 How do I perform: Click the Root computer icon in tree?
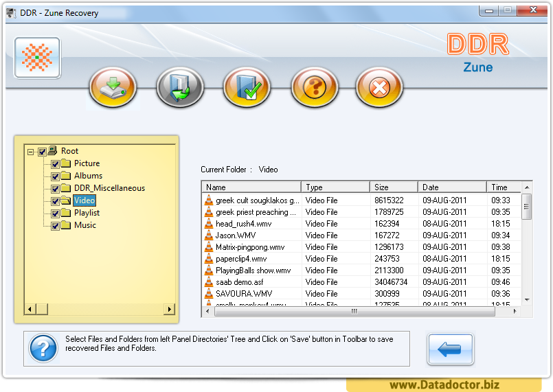click(x=52, y=151)
